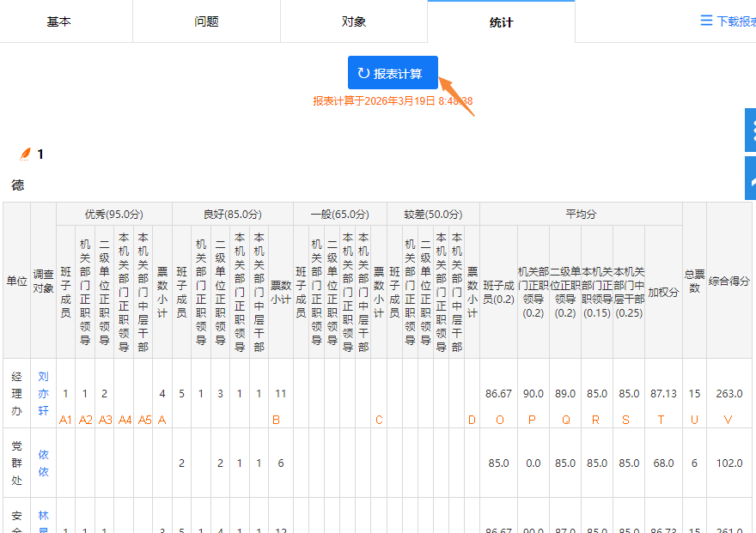This screenshot has height=533, width=756.
Task: Click the orange A1 cell label
Action: pos(65,421)
